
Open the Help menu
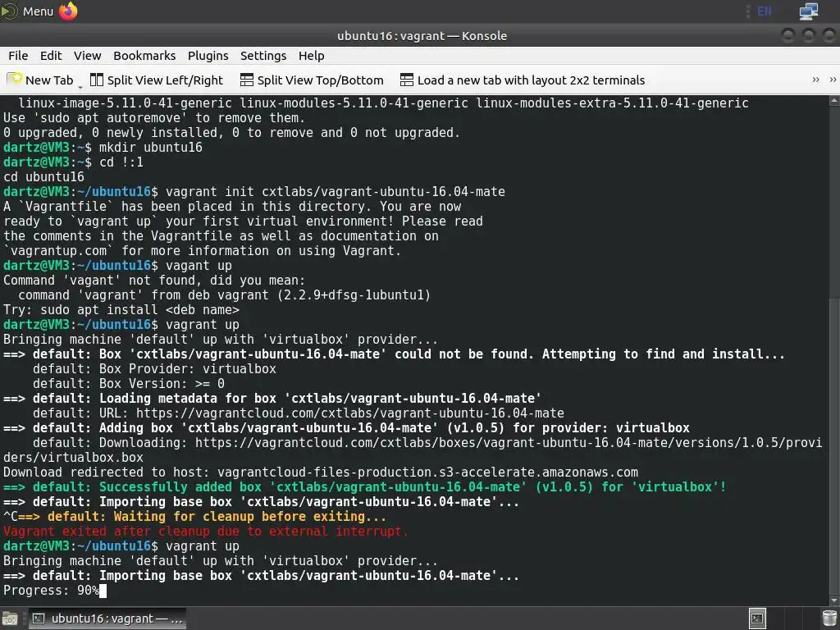(x=311, y=56)
